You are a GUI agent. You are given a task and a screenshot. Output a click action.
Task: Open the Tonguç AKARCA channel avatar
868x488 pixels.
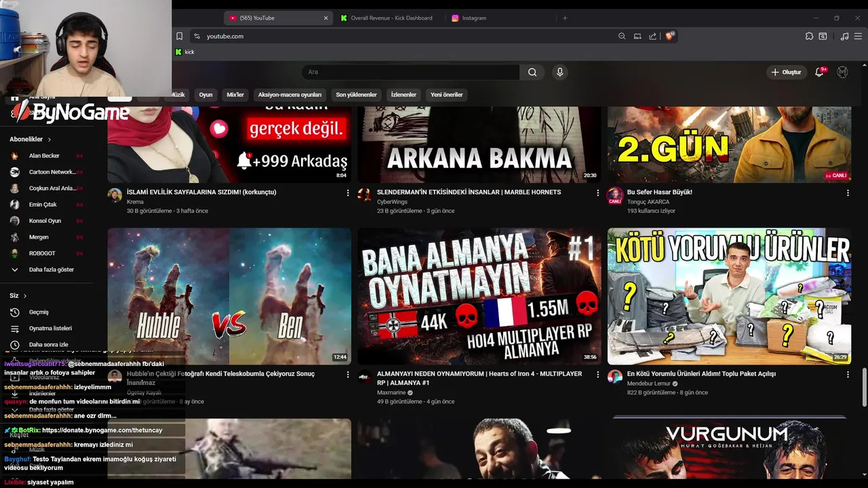pyautogui.click(x=615, y=195)
